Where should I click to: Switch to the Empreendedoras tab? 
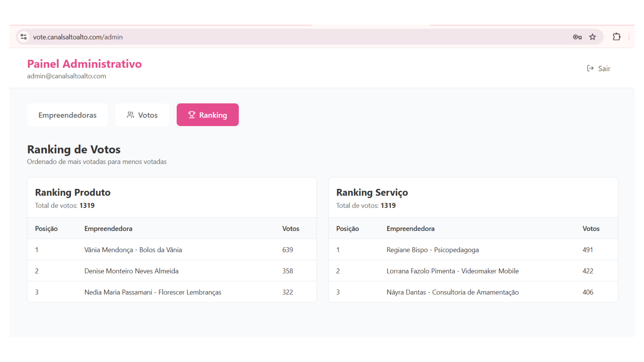click(x=67, y=115)
